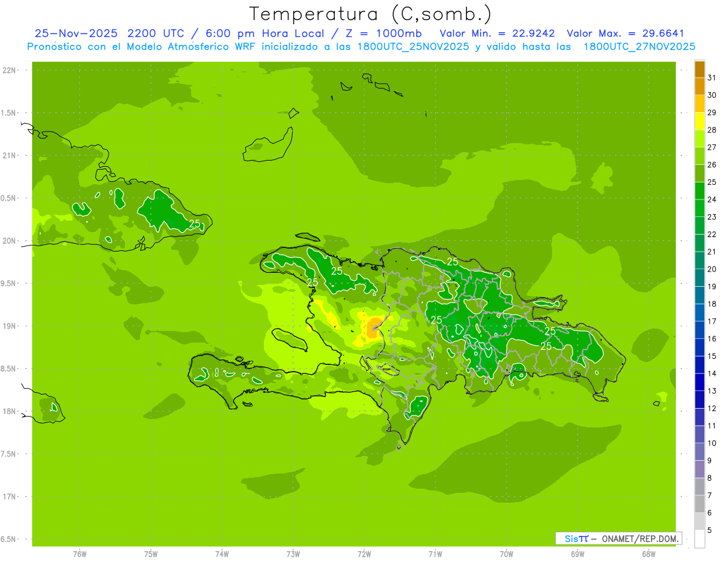Viewport: 728px width, 562px height.
Task: Click the legend value '26'
Action: click(x=712, y=165)
